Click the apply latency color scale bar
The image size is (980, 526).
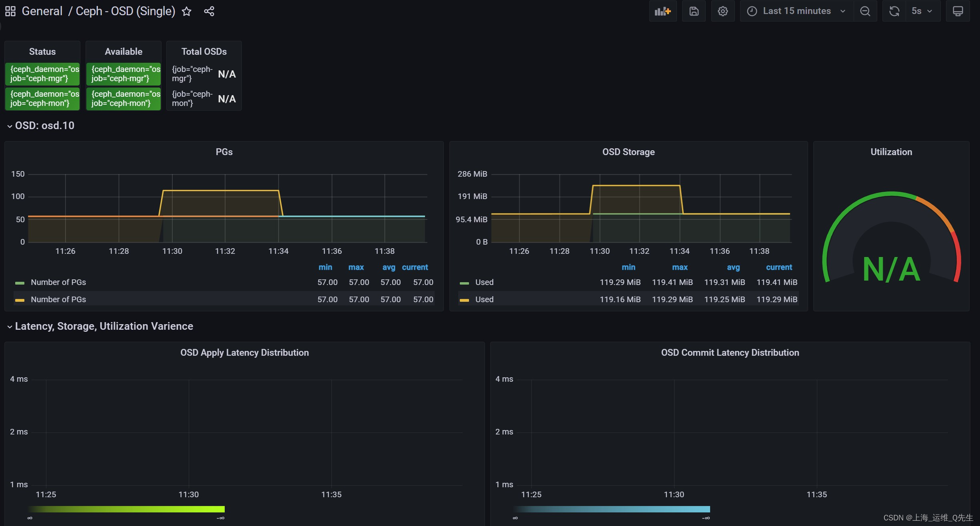[x=126, y=509]
